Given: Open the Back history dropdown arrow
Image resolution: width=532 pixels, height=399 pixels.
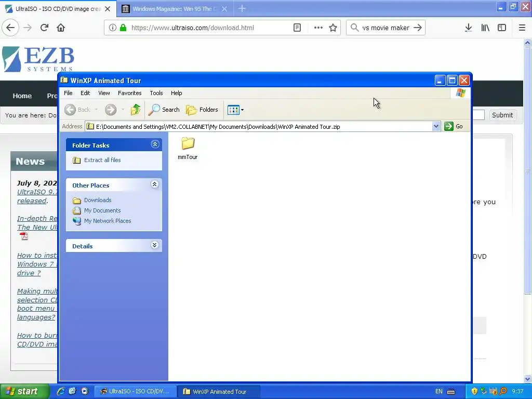Looking at the screenshot, I should pyautogui.click(x=96, y=110).
